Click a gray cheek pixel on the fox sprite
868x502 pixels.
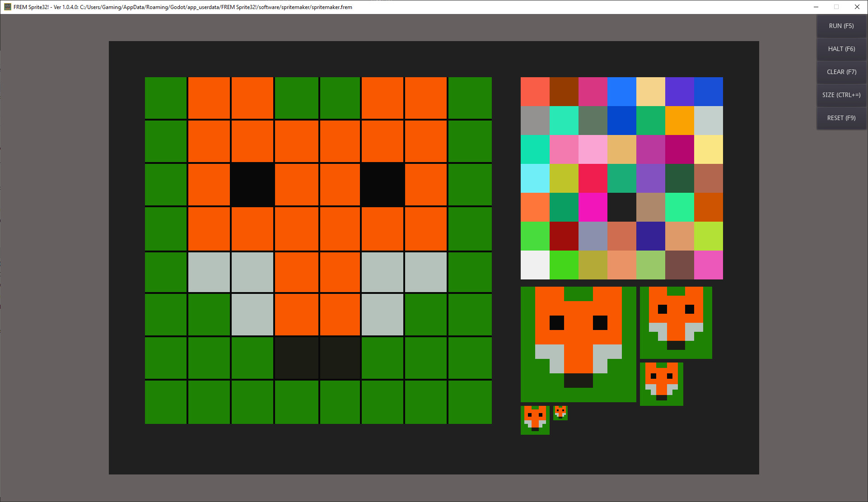click(209, 271)
